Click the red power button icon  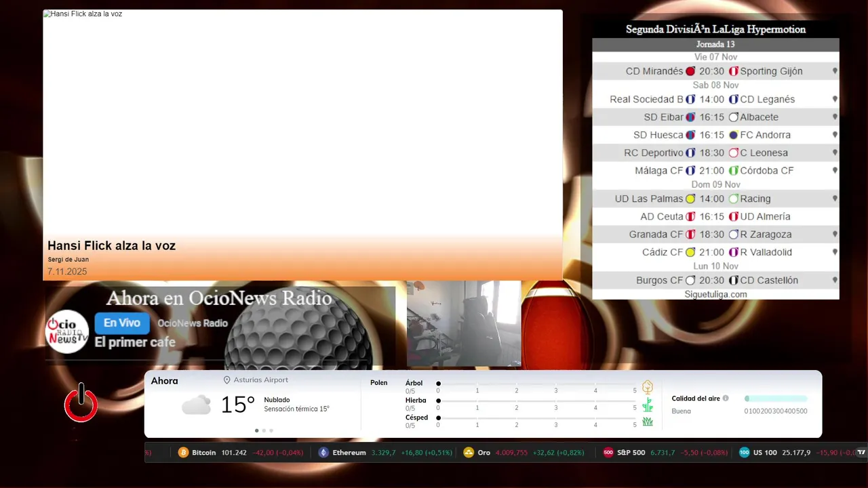pyautogui.click(x=81, y=403)
